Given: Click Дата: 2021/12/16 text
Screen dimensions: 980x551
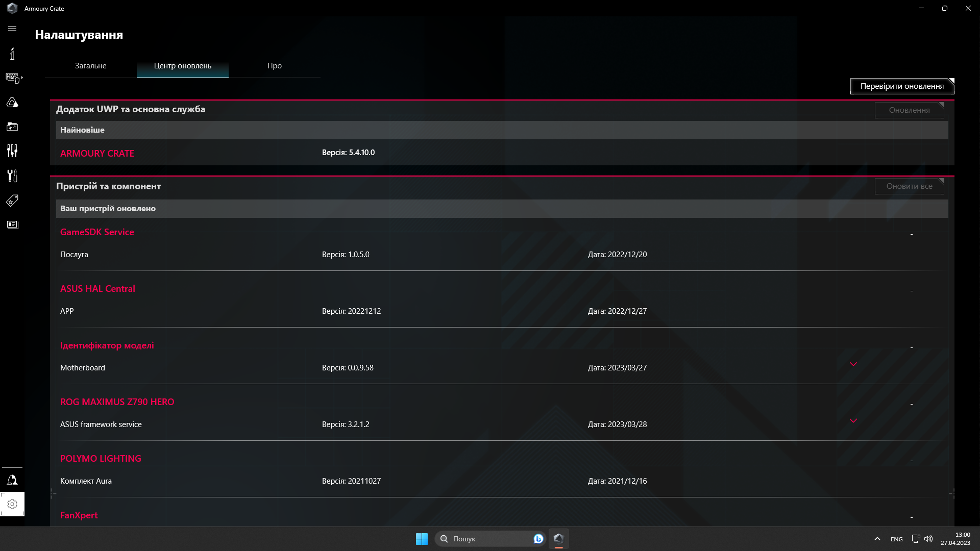Looking at the screenshot, I should [617, 481].
